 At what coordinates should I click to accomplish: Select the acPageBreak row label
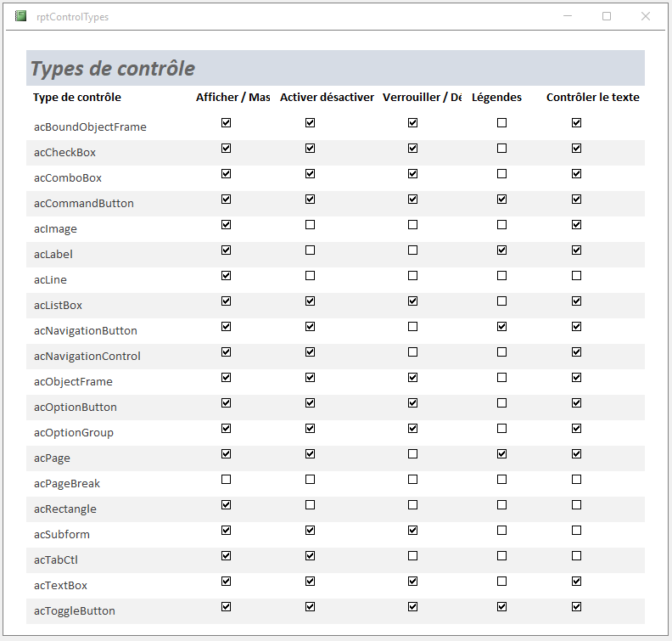[x=67, y=484]
